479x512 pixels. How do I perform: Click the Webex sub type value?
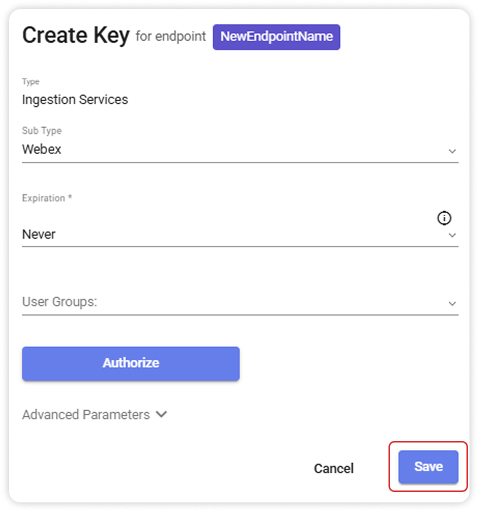pyautogui.click(x=42, y=149)
